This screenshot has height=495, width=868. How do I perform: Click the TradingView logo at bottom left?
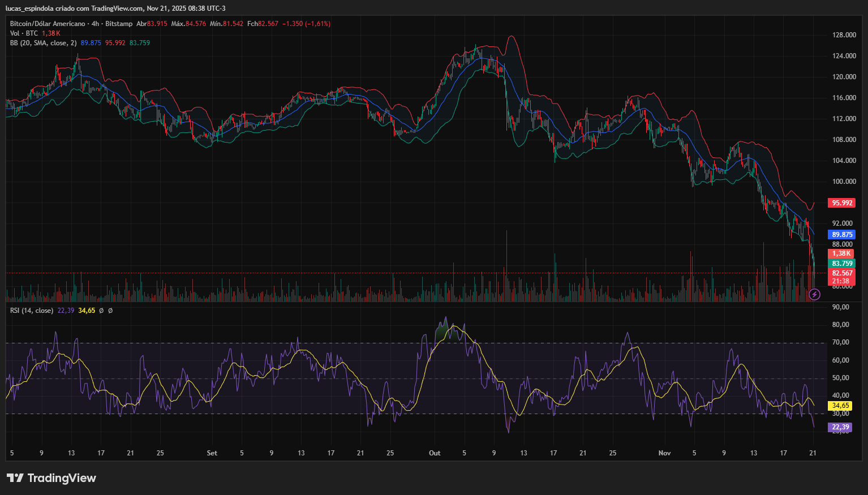point(51,478)
